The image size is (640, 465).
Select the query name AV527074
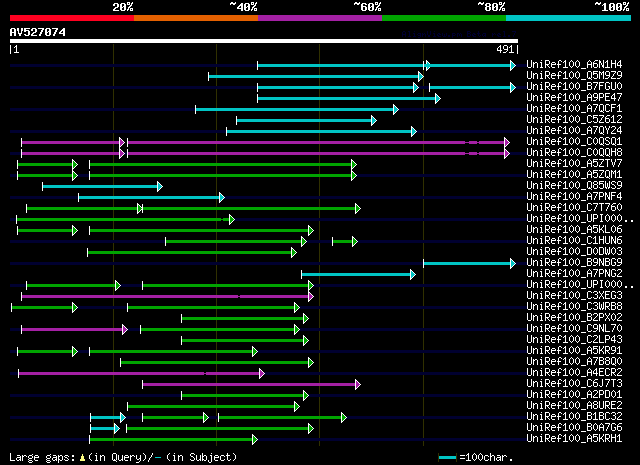coord(38,32)
